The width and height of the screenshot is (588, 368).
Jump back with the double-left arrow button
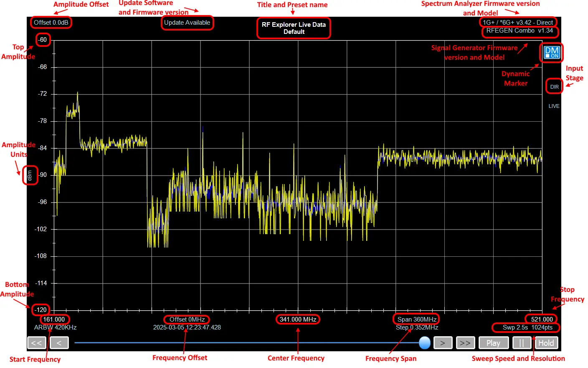click(37, 343)
